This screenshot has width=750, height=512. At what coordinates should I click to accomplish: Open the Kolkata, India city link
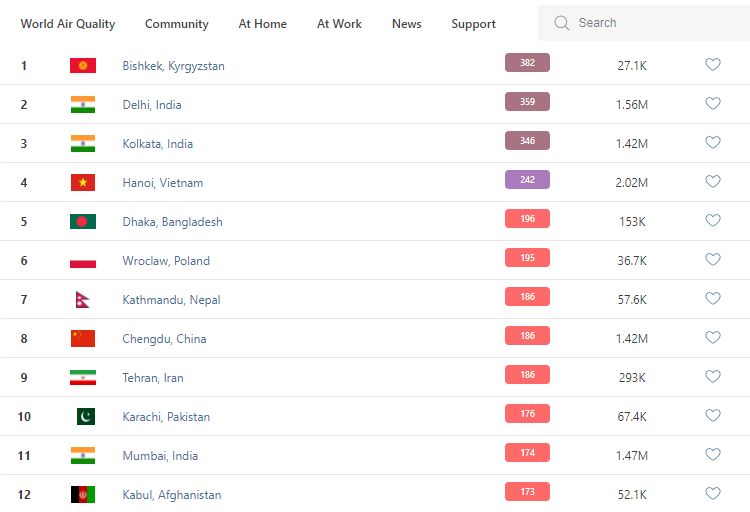[158, 144]
